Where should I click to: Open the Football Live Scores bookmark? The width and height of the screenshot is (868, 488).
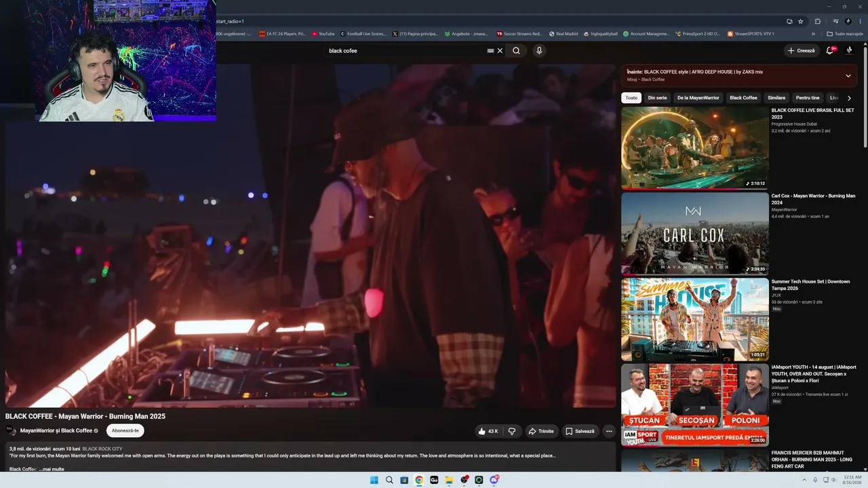coord(363,33)
